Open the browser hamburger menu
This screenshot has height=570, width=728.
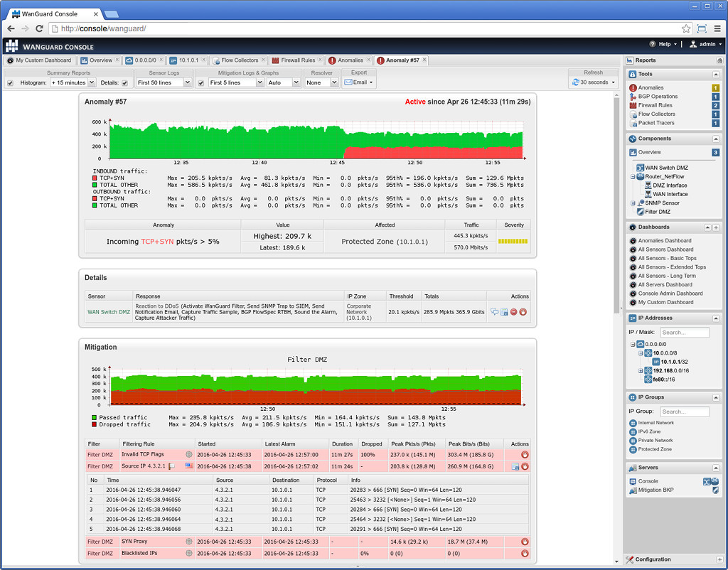pyautogui.click(x=717, y=28)
